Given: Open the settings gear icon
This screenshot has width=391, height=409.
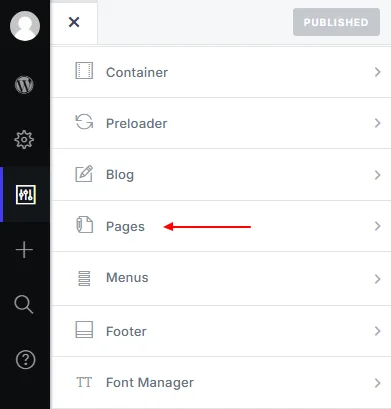Looking at the screenshot, I should coord(24,139).
